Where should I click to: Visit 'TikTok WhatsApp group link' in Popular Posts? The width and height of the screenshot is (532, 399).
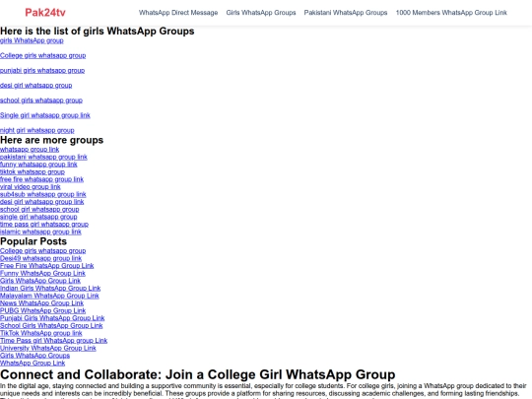40,333
